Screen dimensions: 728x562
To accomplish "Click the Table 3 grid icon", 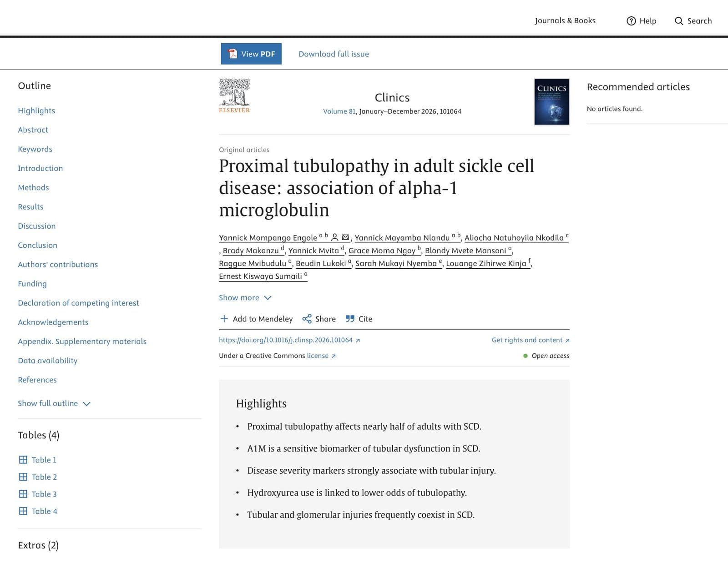I will point(23,494).
